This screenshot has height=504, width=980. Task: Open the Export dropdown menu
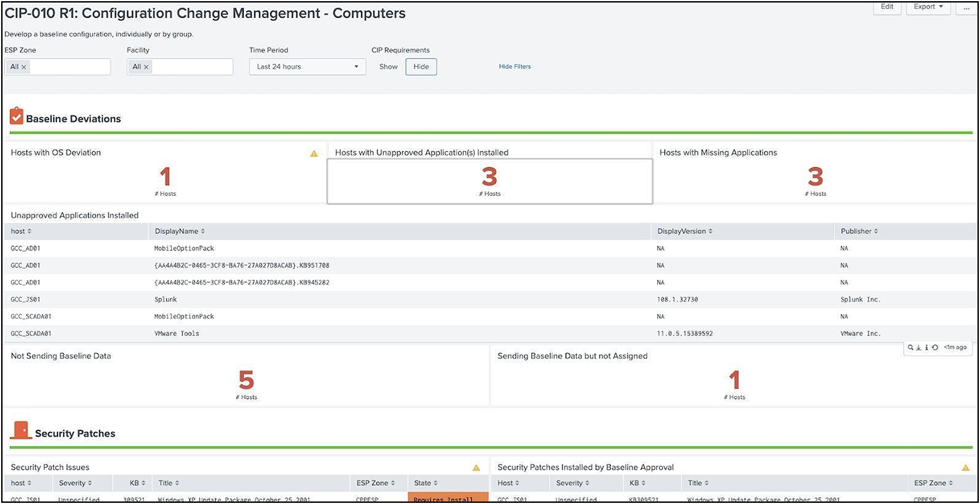click(928, 7)
